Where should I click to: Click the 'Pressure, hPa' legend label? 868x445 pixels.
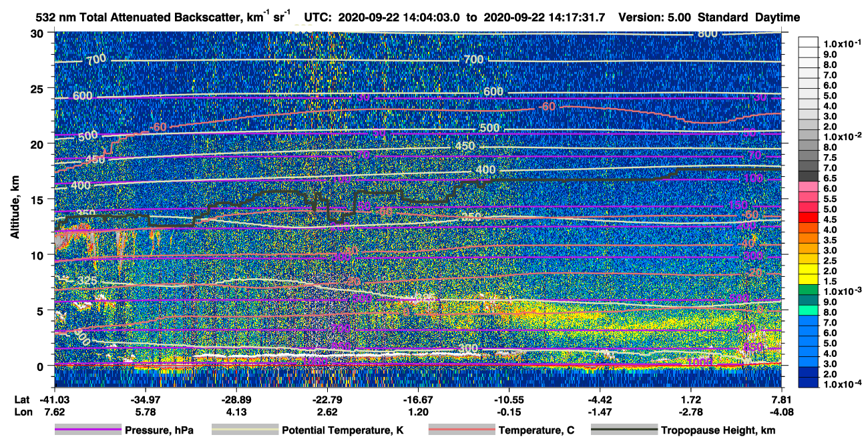pos(158,430)
